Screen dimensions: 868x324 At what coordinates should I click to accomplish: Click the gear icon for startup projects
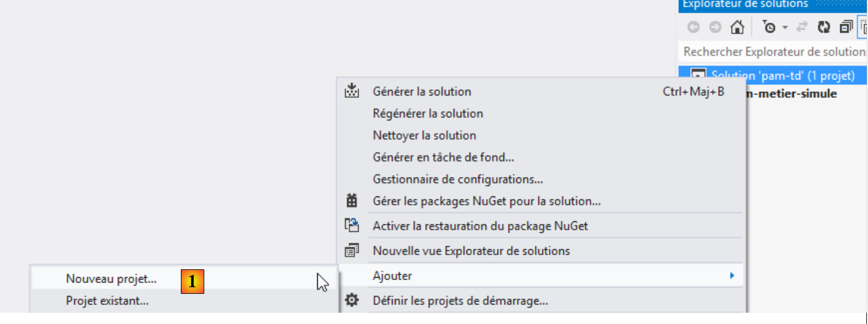click(x=352, y=300)
